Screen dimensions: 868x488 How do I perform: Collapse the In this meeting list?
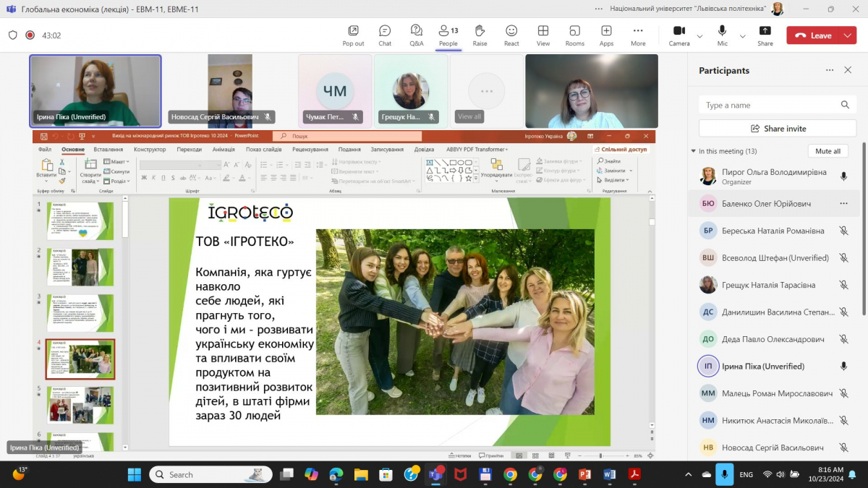pos(694,151)
